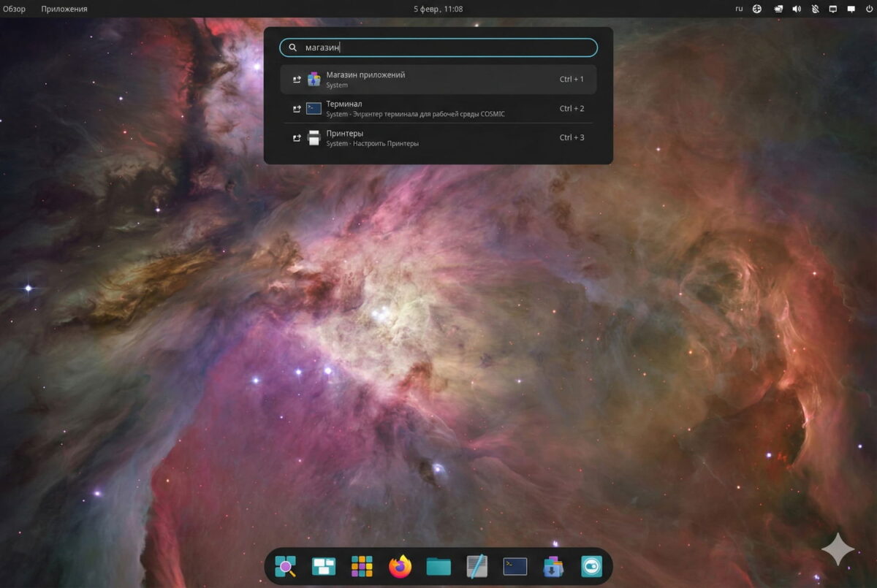Open the power menu in the panel
This screenshot has width=877, height=588.
coord(868,9)
